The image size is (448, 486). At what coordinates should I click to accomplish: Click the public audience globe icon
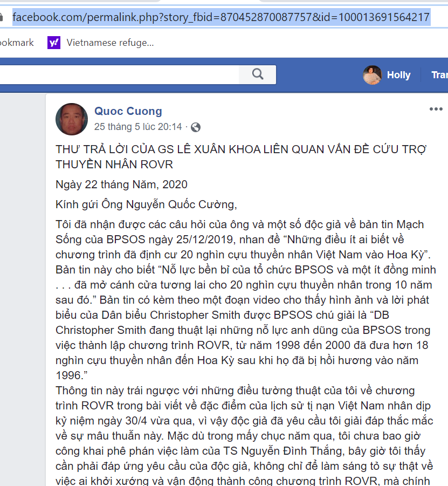coord(196,127)
